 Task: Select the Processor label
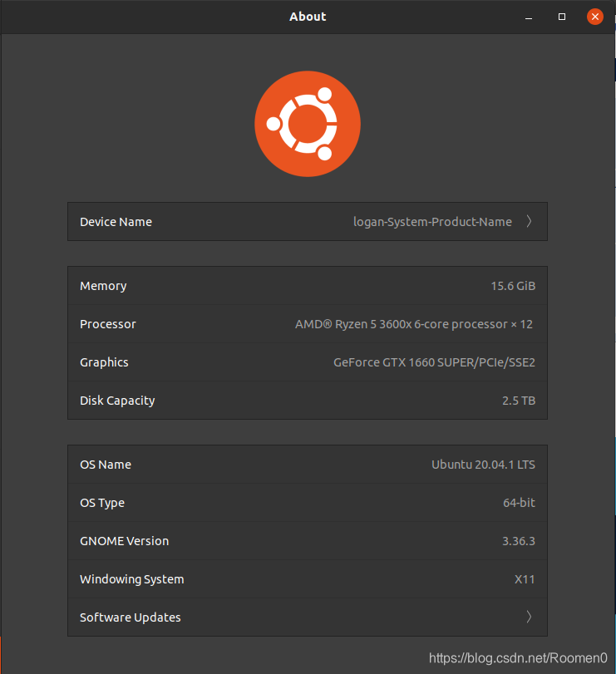108,324
